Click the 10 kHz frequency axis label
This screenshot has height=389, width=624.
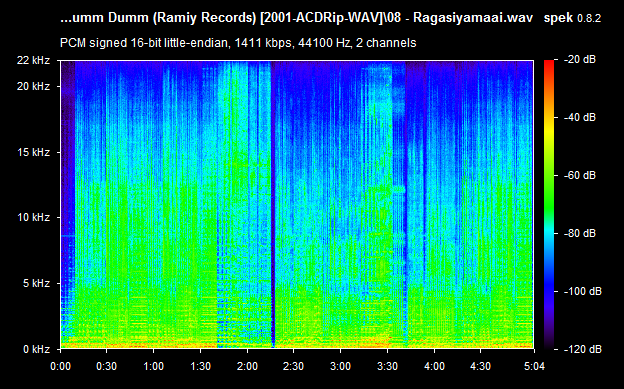(33, 217)
